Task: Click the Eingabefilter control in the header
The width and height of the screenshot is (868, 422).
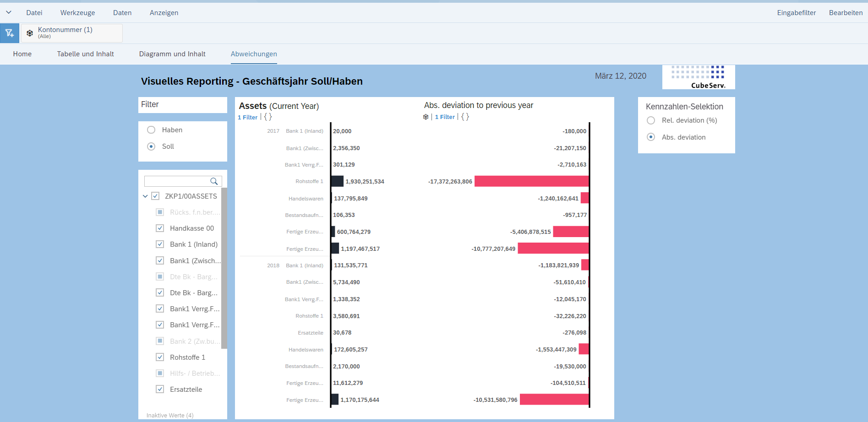Action: coord(796,12)
